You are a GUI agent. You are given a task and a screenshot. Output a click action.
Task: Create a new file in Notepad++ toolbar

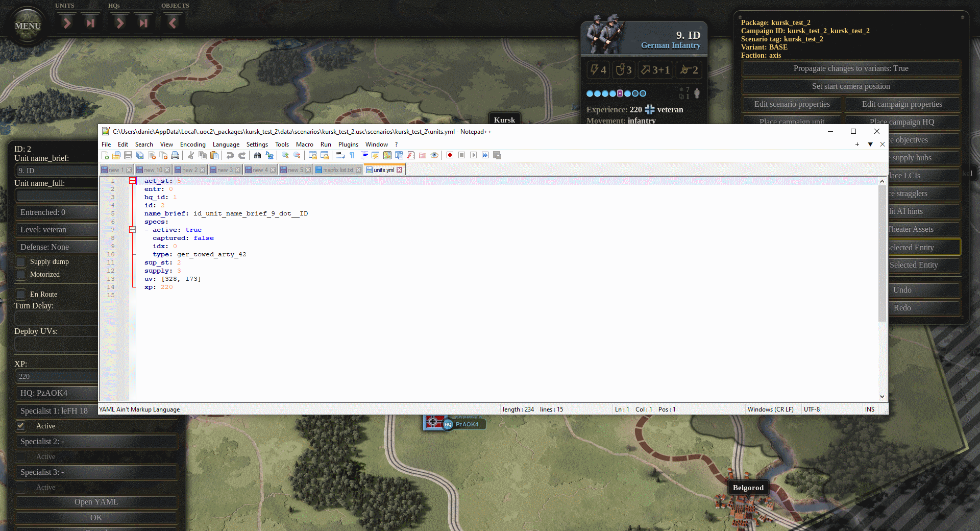pyautogui.click(x=105, y=155)
